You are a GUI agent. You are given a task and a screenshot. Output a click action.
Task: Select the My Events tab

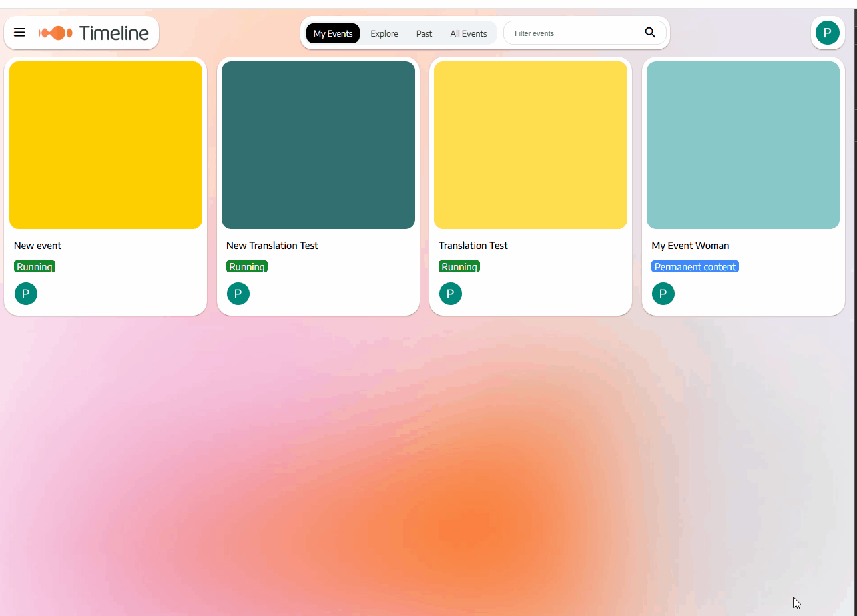tap(333, 33)
